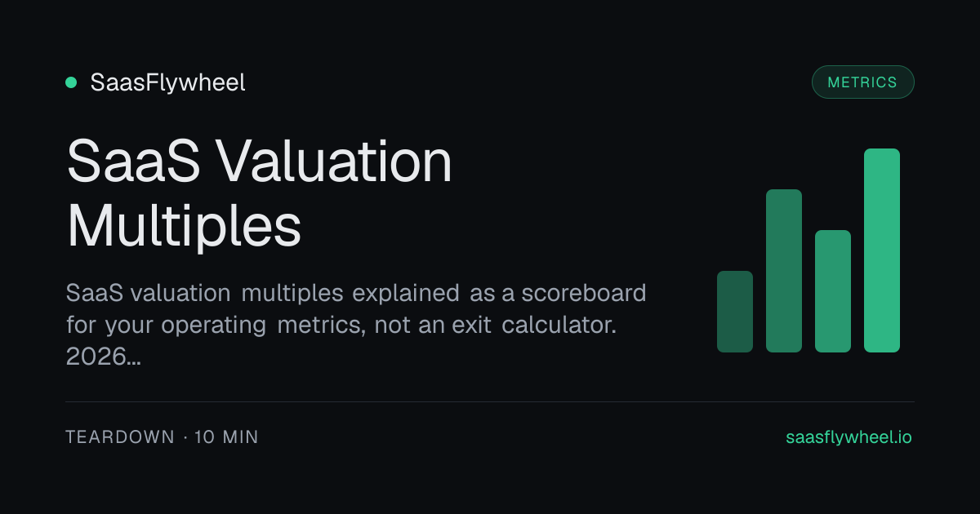Click the horizontal divider line above footer
The image size is (980, 514).
[490, 401]
